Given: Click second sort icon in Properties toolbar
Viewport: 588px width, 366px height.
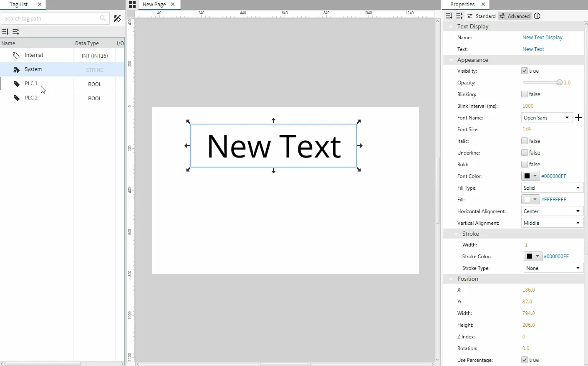Looking at the screenshot, I should pos(459,16).
